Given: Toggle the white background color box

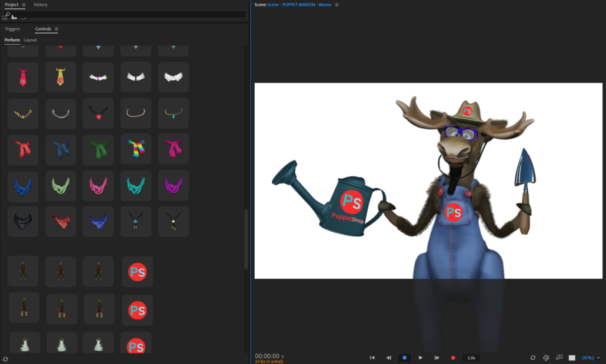Looking at the screenshot, I should (x=572, y=358).
